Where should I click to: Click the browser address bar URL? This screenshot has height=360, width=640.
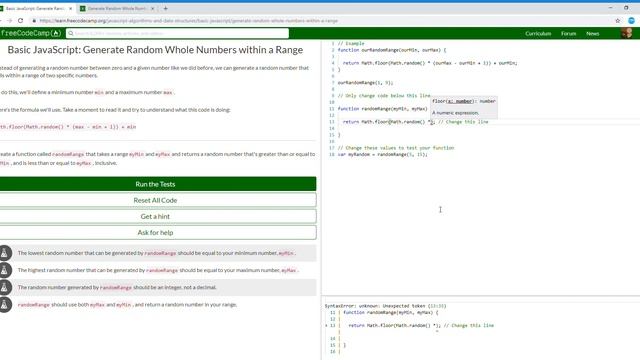[x=189, y=20]
